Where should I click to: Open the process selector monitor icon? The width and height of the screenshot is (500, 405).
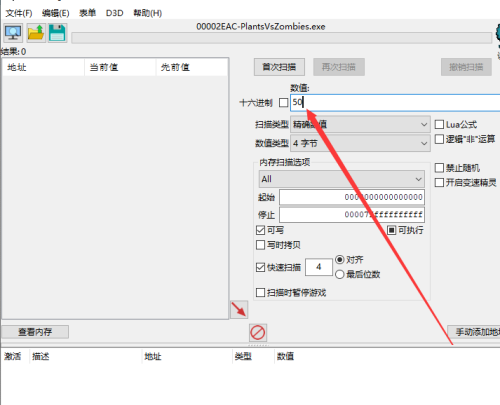(13, 33)
